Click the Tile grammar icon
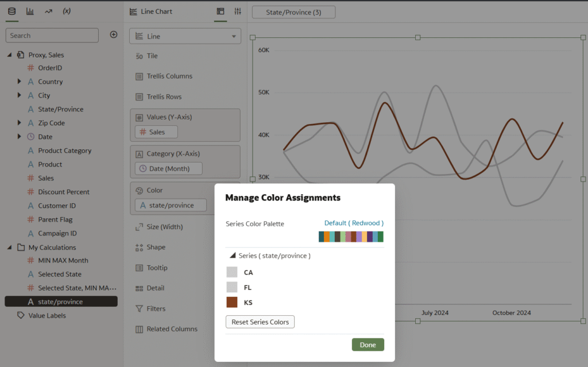This screenshot has width=588, height=367. [139, 56]
